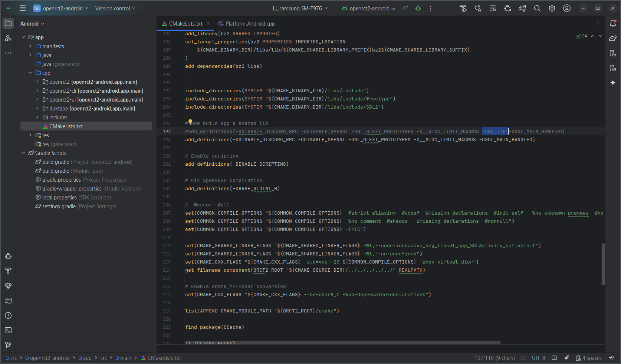Sync project with Gradle files

[x=522, y=8]
